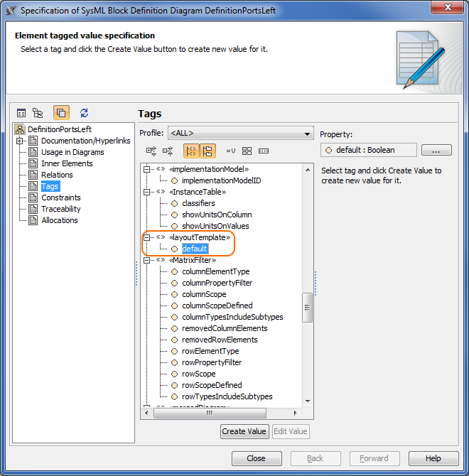Collapse the «MatrixFilter» stereotype node
469x476 pixels.
pos(146,260)
